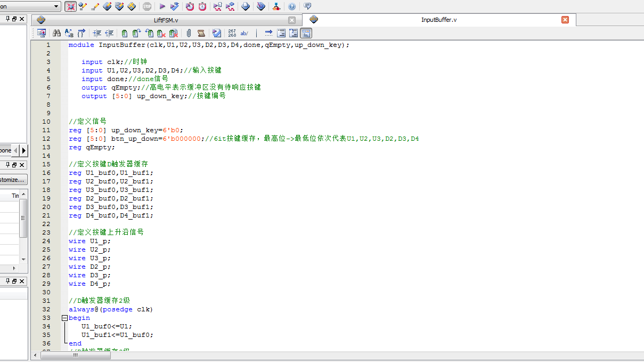This screenshot has width=644, height=362.
Task: Toggle the highlighted rightmost editor toolbar button
Action: click(x=306, y=33)
